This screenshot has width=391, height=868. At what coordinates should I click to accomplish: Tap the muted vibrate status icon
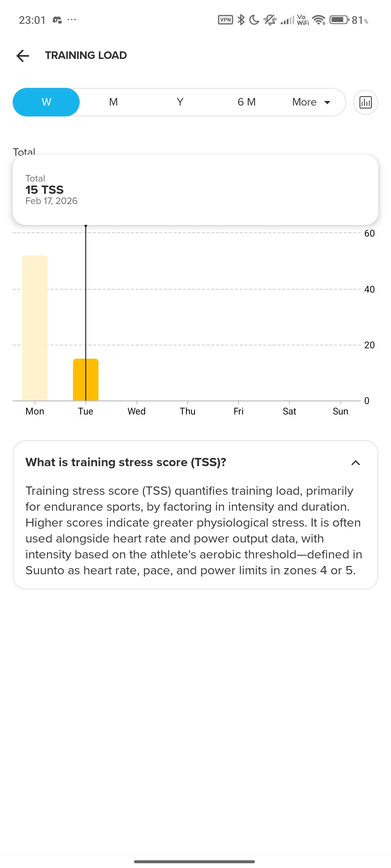point(270,20)
